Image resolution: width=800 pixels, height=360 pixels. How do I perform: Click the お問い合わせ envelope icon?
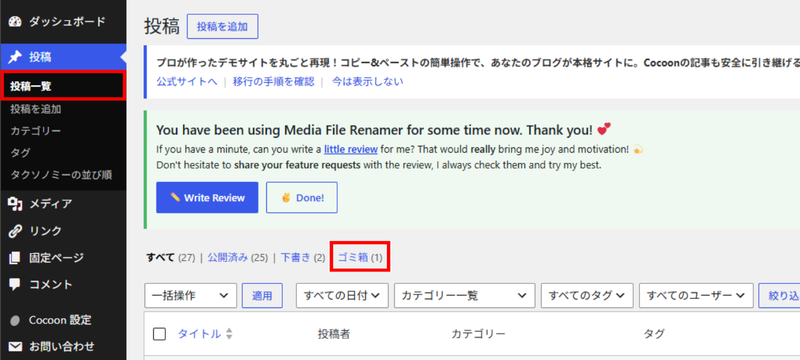(x=16, y=347)
